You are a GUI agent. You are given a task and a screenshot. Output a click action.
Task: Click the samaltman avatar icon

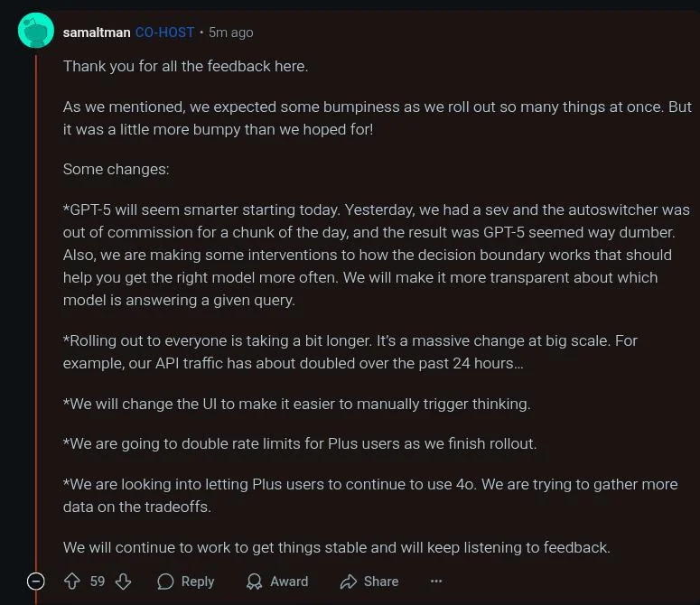[x=36, y=31]
